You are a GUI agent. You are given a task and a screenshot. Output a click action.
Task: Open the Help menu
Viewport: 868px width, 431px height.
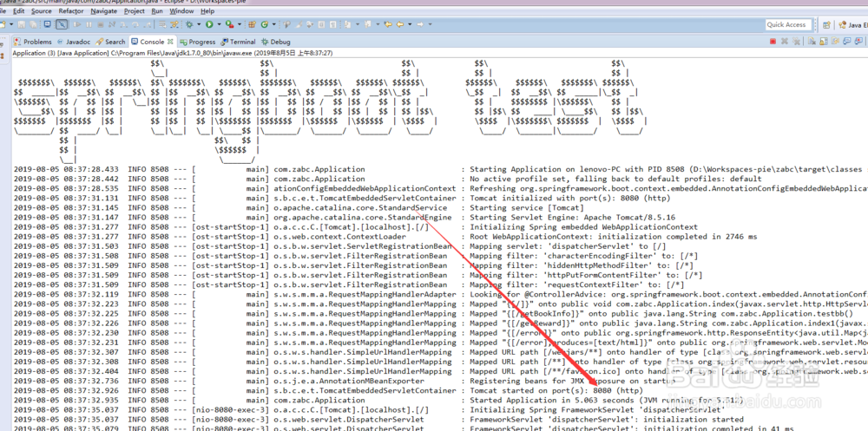click(x=207, y=11)
